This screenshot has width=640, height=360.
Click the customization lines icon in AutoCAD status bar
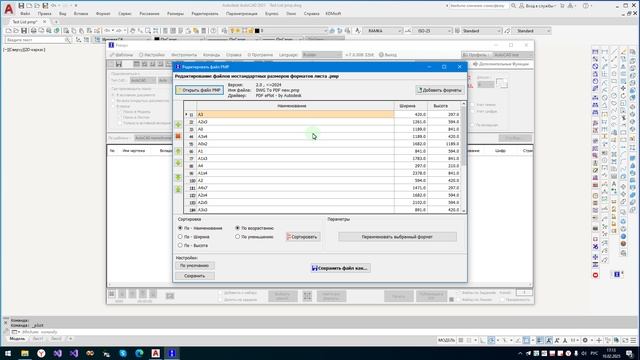[633, 340]
